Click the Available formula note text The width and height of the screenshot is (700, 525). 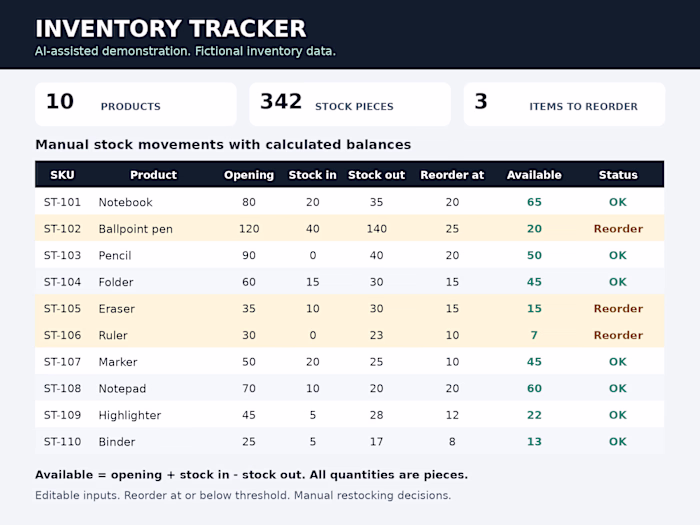[251, 475]
